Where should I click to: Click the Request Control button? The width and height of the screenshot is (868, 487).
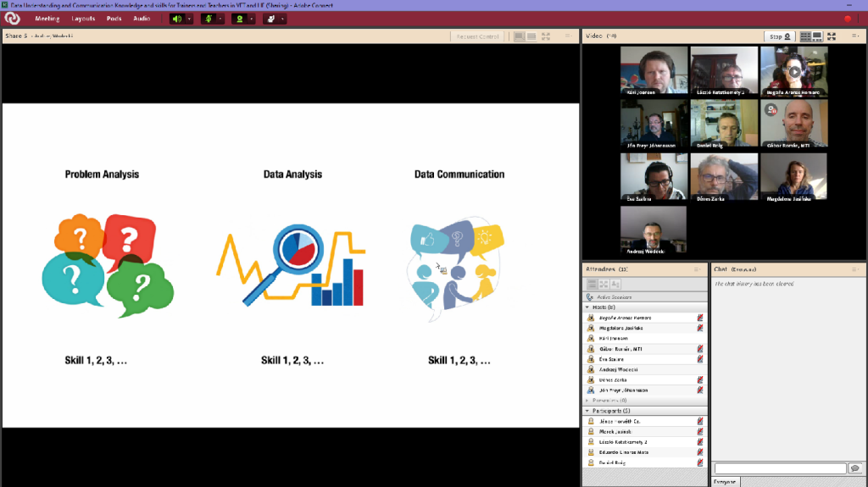[x=477, y=36]
